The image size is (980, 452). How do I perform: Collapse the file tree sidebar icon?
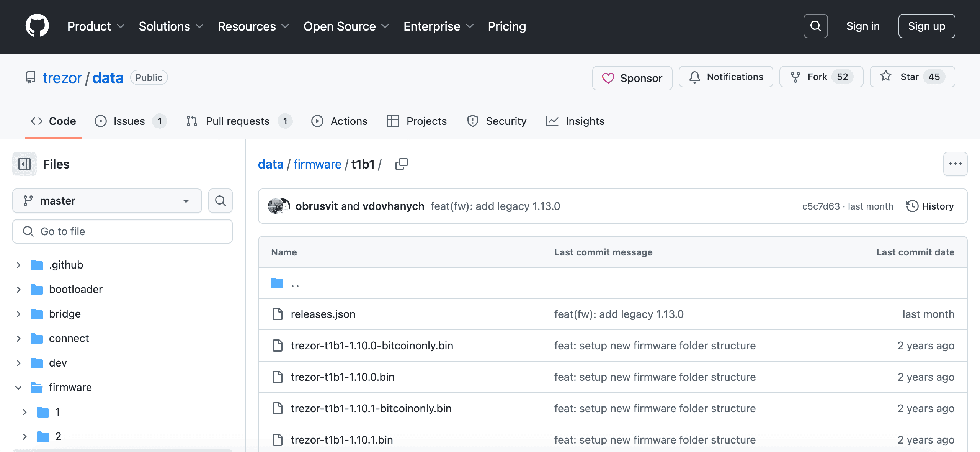pyautogui.click(x=24, y=164)
